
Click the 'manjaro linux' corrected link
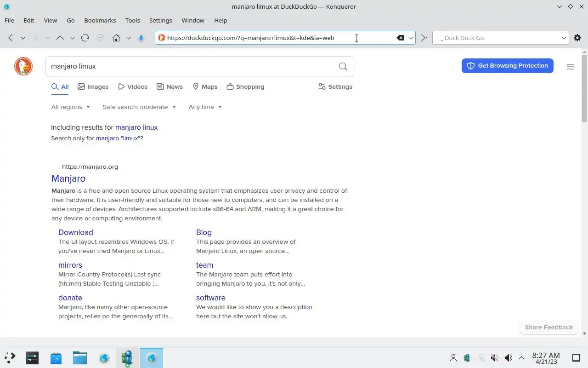point(136,127)
